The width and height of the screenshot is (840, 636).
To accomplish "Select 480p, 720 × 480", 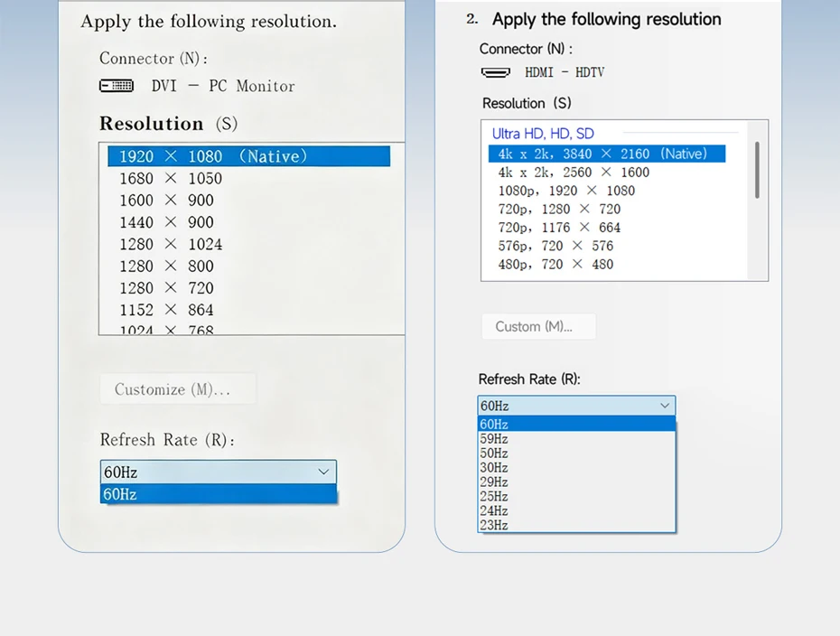I will pyautogui.click(x=555, y=264).
